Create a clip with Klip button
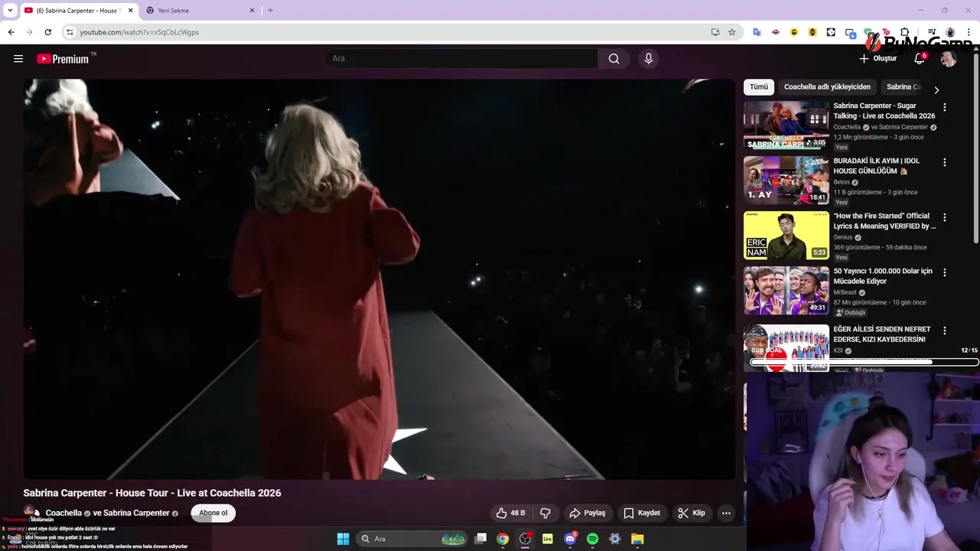 click(x=691, y=513)
